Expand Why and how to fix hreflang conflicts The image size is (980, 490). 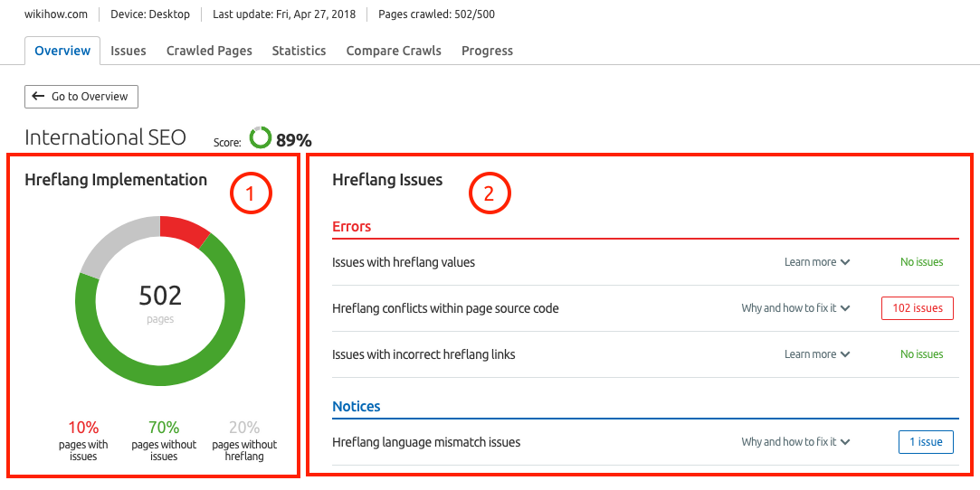click(x=795, y=308)
